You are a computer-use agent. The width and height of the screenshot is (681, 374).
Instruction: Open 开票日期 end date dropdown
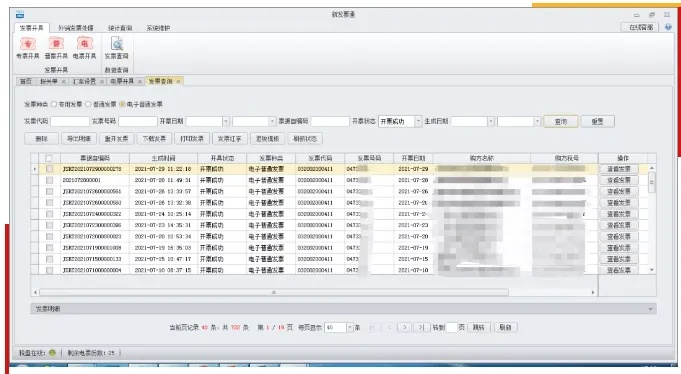(x=272, y=121)
